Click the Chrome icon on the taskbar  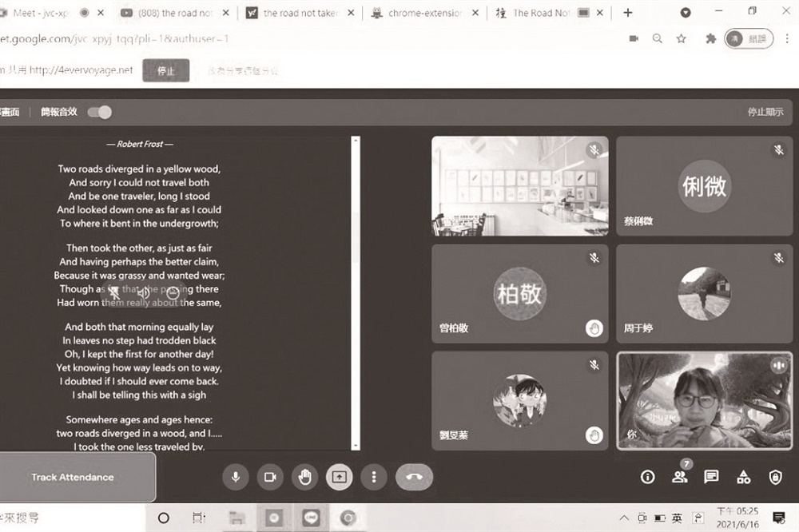[x=348, y=518]
